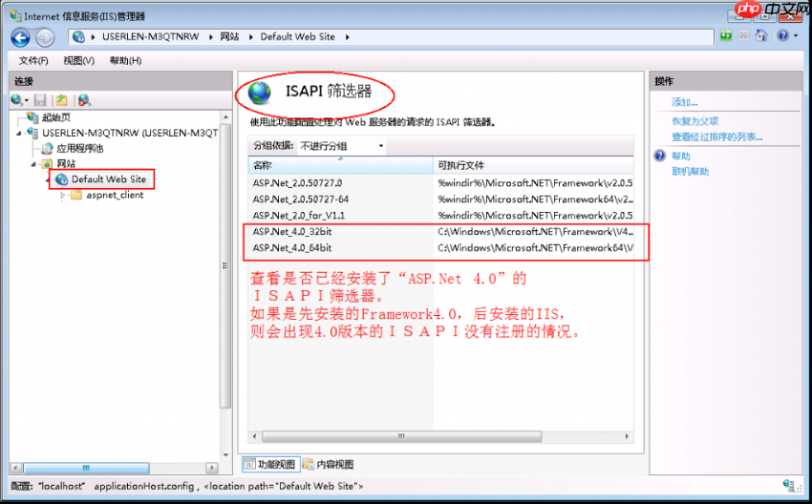The width and height of the screenshot is (812, 504).
Task: Select the Default Web Site node
Action: tap(109, 179)
